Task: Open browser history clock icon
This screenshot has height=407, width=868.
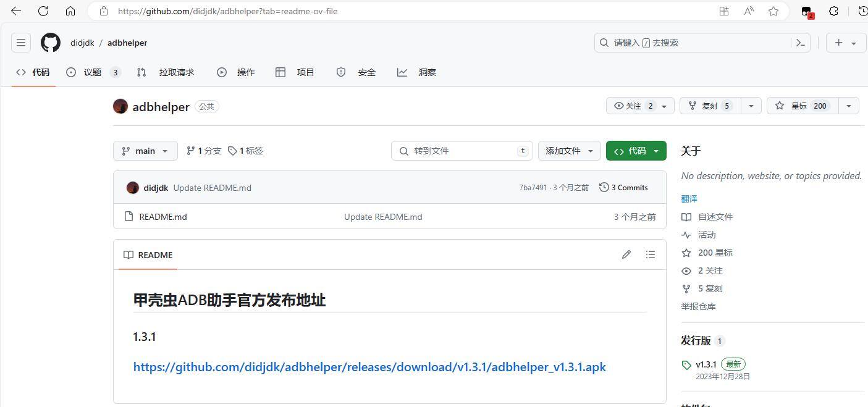Action: pyautogui.click(x=862, y=11)
